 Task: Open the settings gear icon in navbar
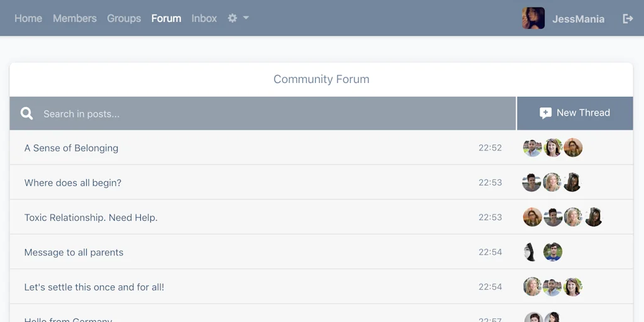point(233,18)
